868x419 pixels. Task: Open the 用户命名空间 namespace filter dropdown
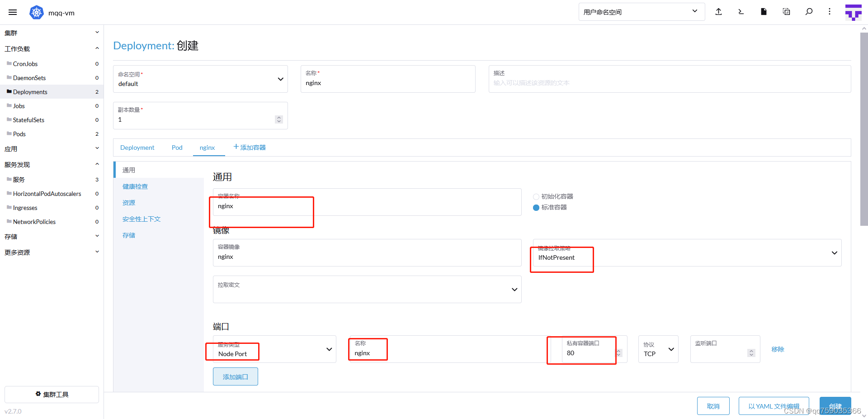pyautogui.click(x=642, y=12)
